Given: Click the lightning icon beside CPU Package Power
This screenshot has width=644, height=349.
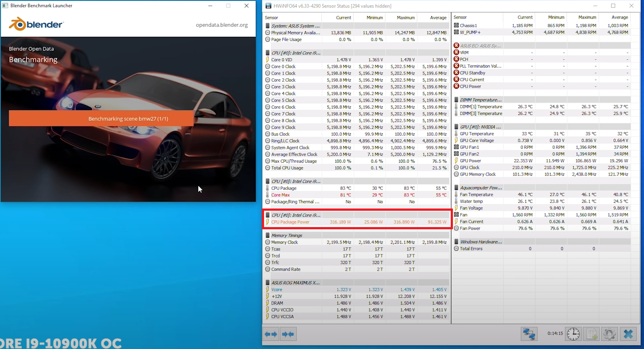Looking at the screenshot, I should pos(268,222).
